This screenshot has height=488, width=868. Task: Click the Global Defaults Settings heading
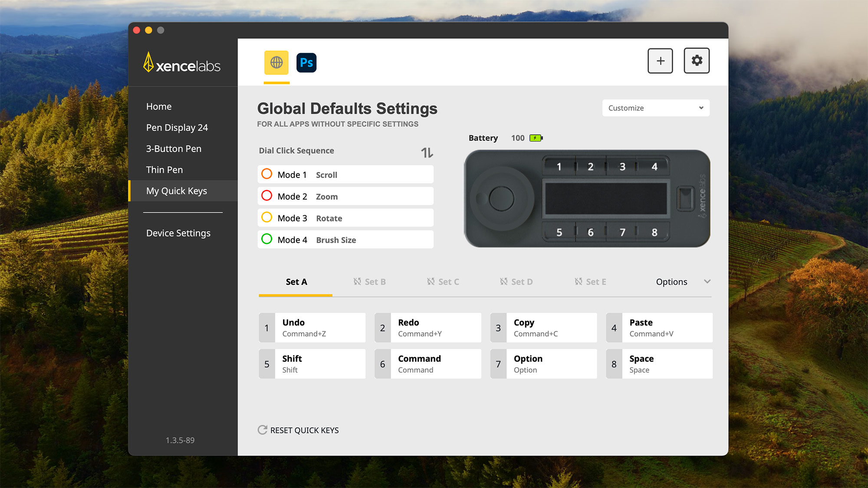coord(347,109)
